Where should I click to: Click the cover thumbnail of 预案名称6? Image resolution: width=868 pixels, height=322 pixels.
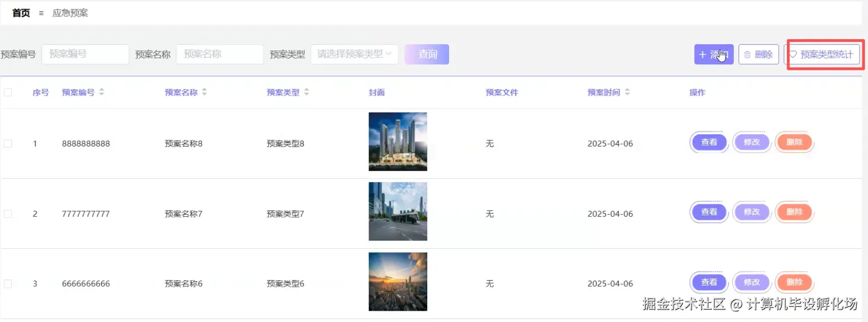coord(398,281)
